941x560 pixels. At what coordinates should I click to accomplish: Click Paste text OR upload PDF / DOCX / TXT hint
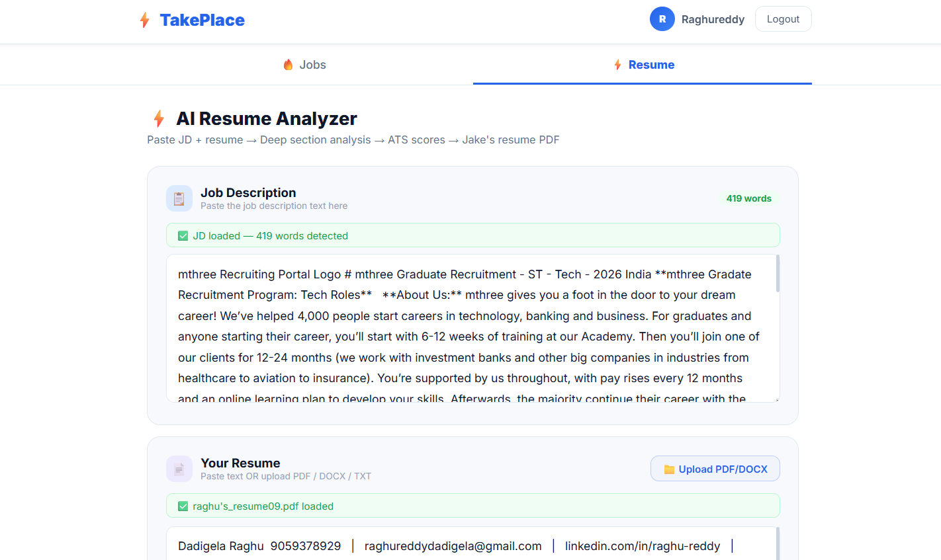pyautogui.click(x=286, y=476)
